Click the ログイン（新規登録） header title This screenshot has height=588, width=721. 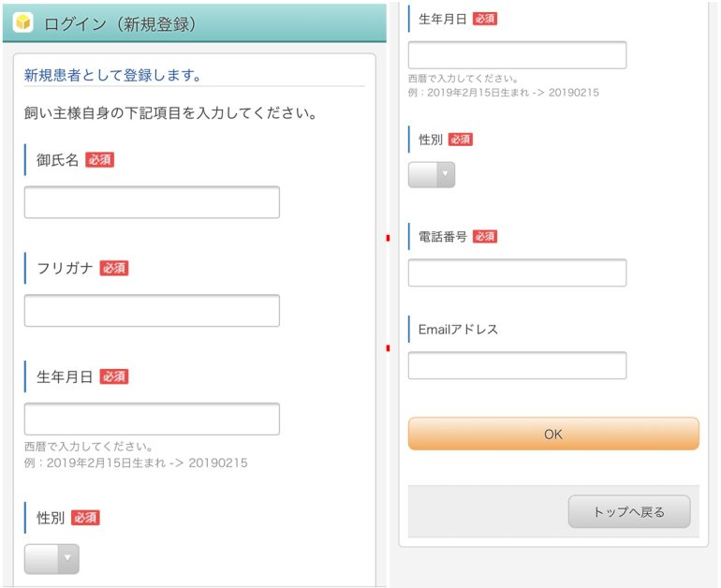click(120, 24)
